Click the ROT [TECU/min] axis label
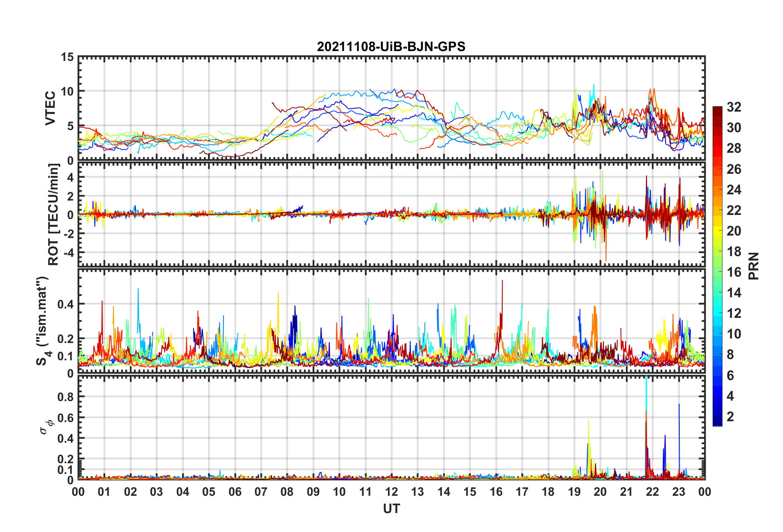Image resolution: width=783 pixels, height=532 pixels. pyautogui.click(x=54, y=215)
